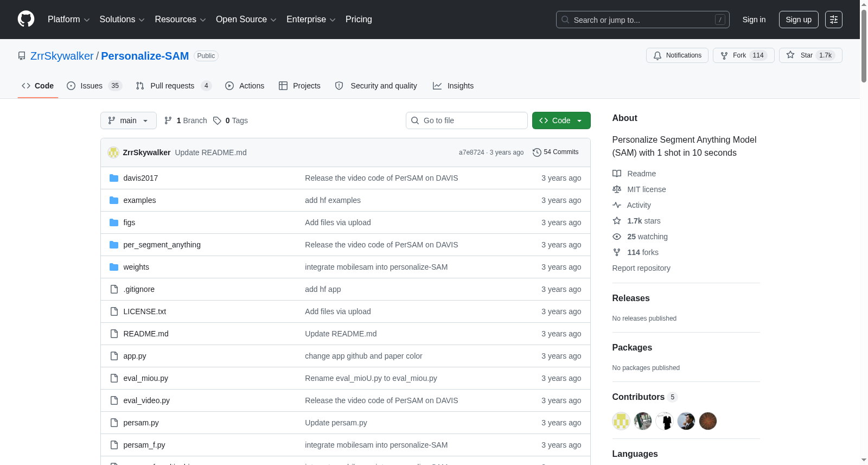Image resolution: width=868 pixels, height=465 pixels.
Task: Click the Pricing link in header
Action: pos(359,20)
